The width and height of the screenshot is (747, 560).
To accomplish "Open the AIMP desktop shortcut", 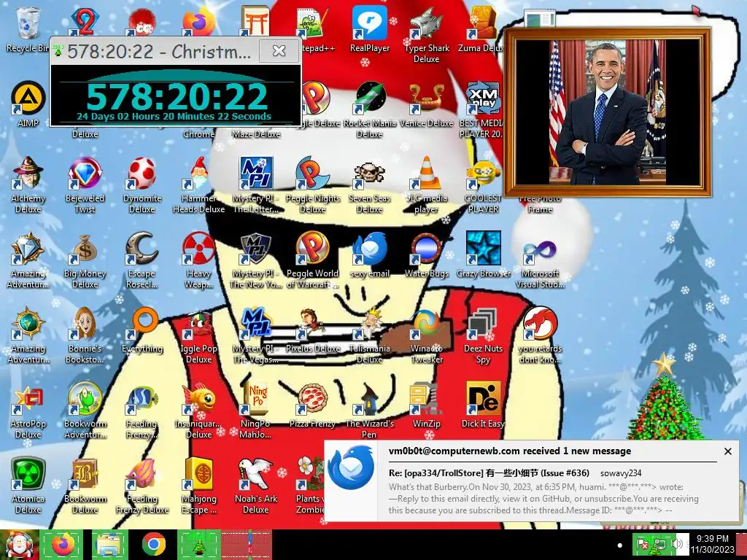I will (28, 98).
